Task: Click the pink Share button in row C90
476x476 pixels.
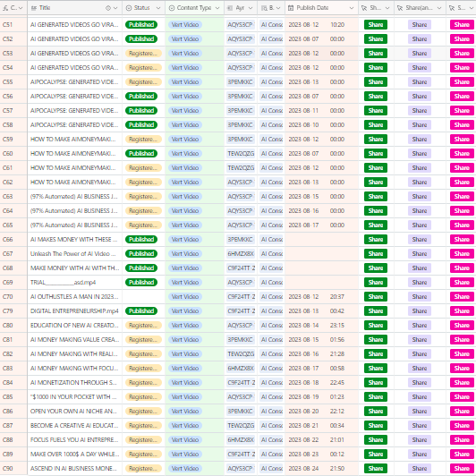Action: coord(462,469)
